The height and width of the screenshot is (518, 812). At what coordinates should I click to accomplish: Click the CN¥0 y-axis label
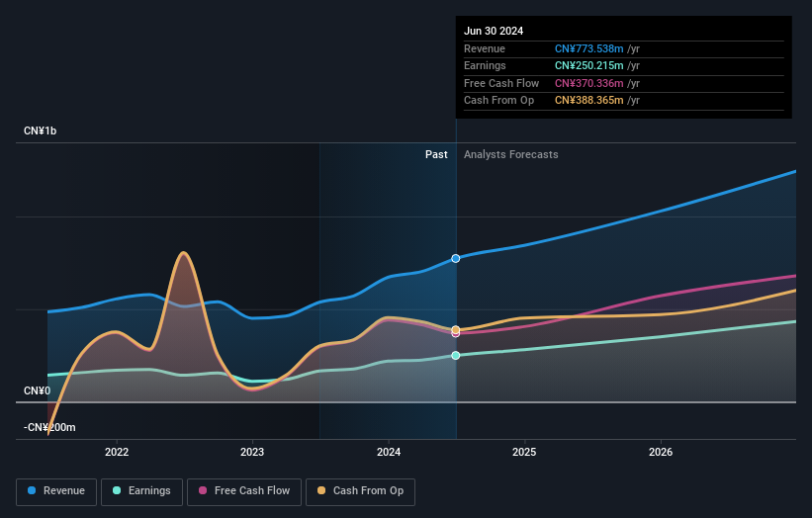pos(38,390)
